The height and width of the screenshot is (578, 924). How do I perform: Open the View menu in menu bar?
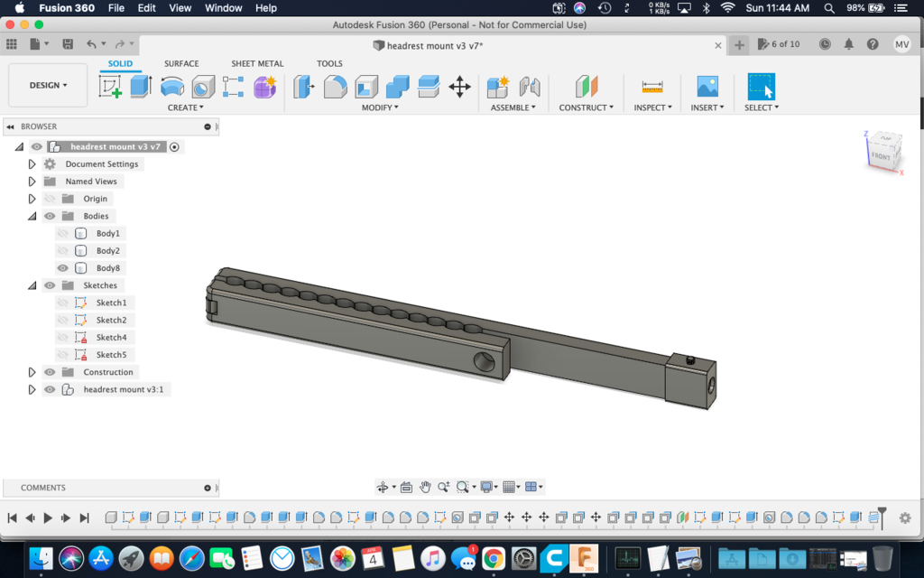tap(180, 8)
